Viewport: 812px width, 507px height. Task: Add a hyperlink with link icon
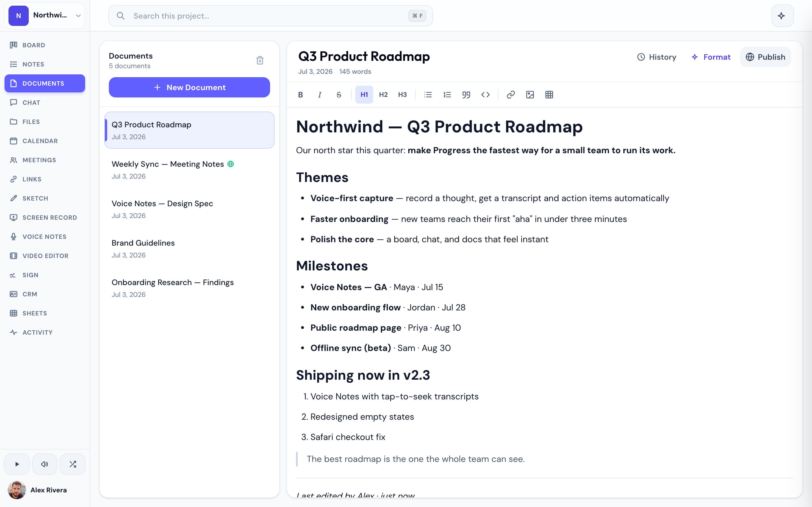pos(511,95)
